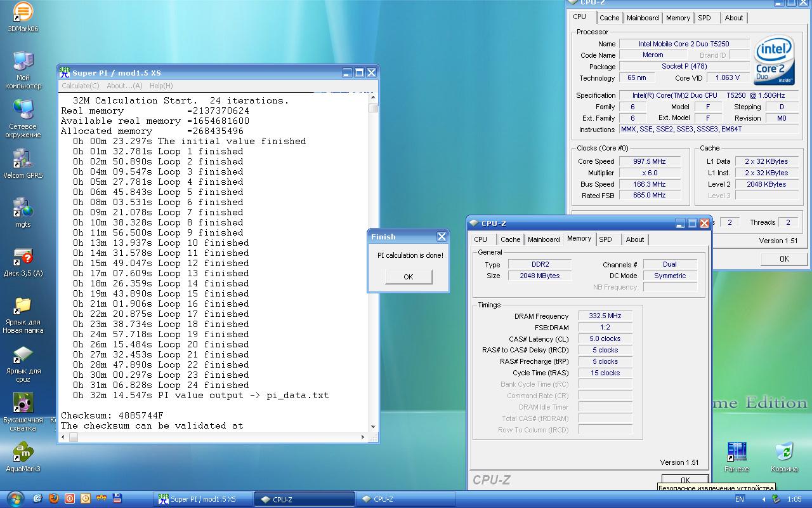Open the 3DMark06 desktop shortcut

tap(23, 17)
